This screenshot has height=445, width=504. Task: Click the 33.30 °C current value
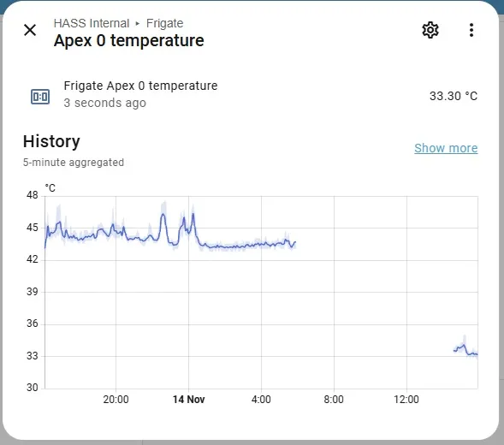454,96
